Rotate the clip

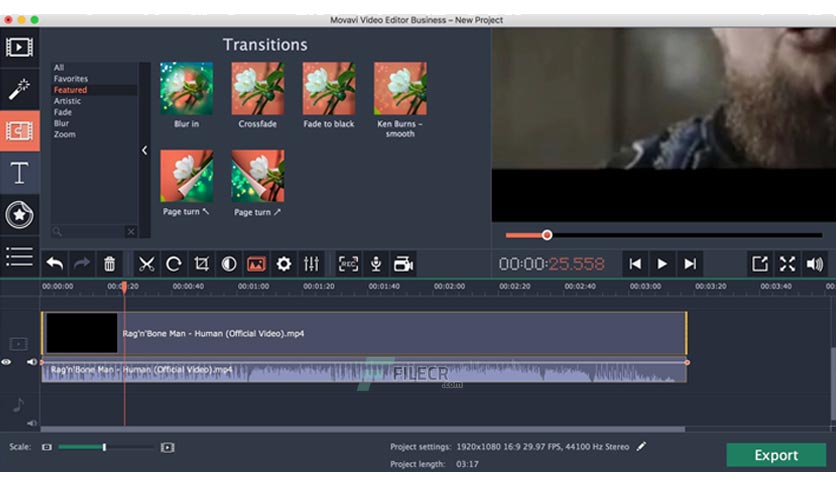click(174, 264)
